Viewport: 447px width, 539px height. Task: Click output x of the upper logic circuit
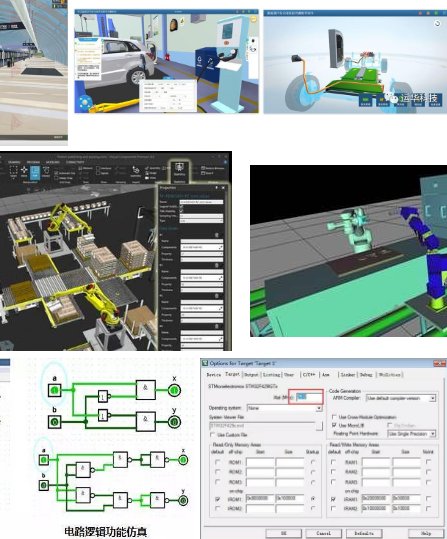pyautogui.click(x=174, y=390)
